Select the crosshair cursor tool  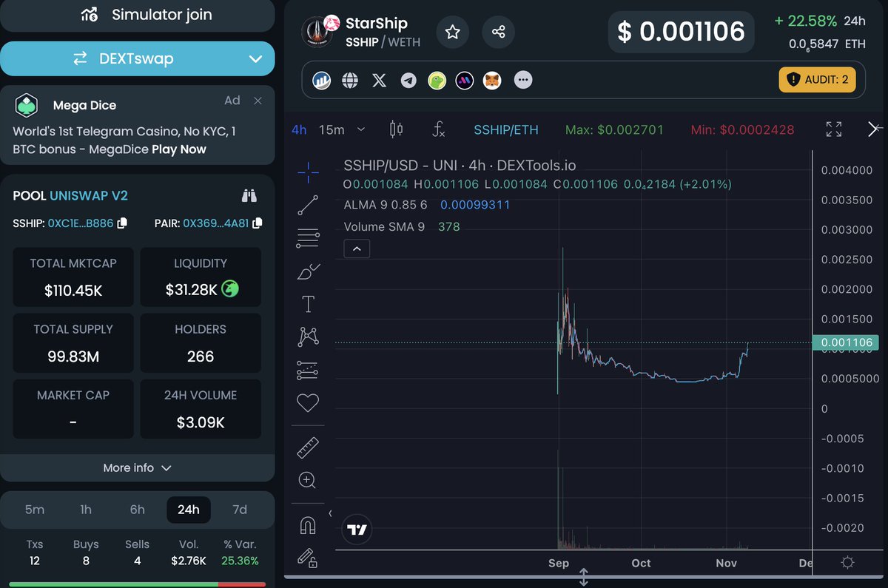tap(308, 173)
